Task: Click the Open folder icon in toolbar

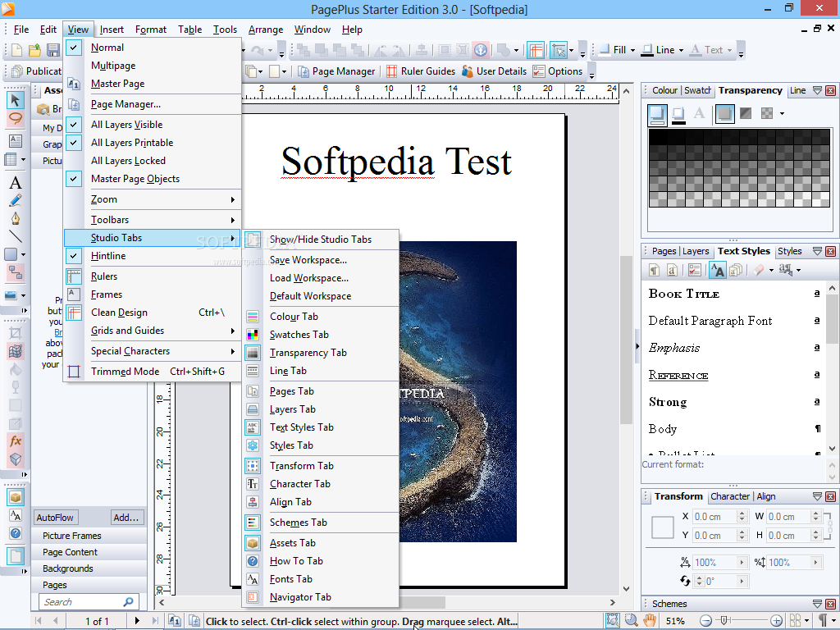Action: [34, 50]
